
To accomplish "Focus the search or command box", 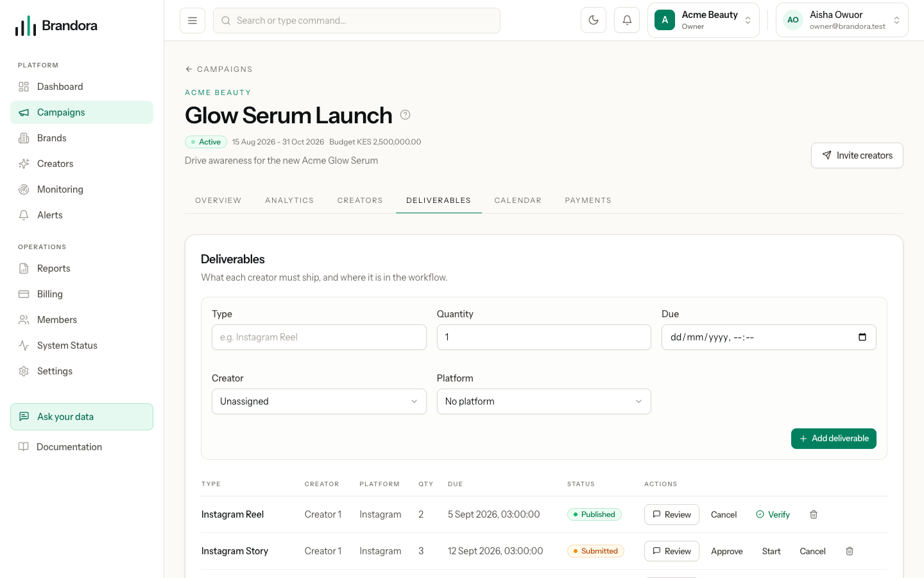I will (x=357, y=21).
